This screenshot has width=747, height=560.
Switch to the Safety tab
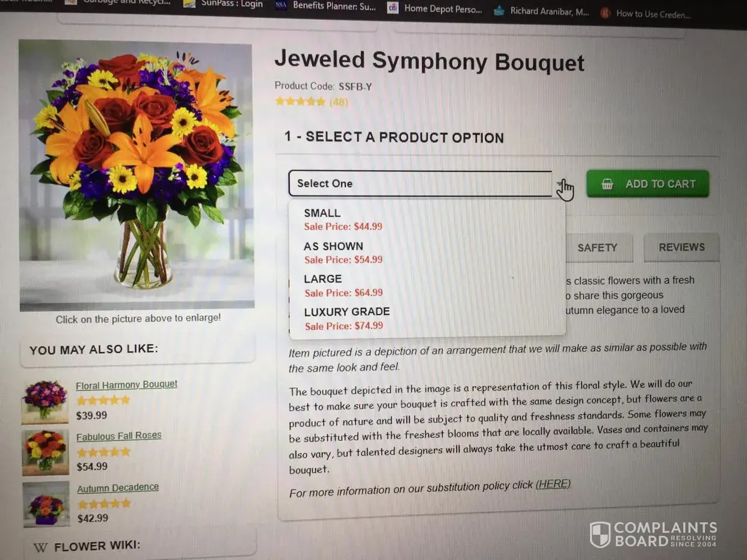597,248
